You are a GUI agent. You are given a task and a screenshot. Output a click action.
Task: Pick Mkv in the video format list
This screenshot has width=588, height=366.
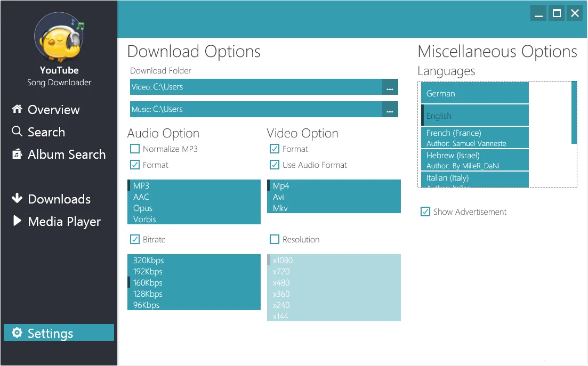280,208
